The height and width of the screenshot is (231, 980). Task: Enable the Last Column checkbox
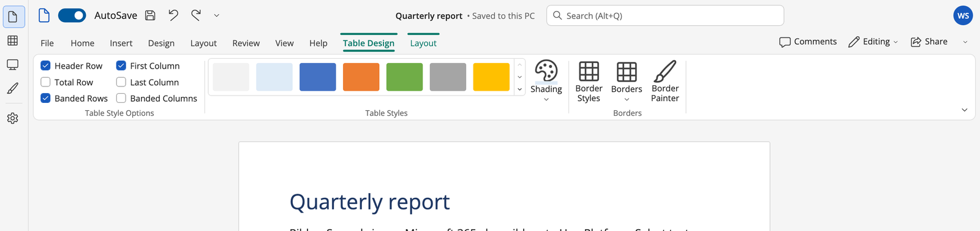[121, 82]
